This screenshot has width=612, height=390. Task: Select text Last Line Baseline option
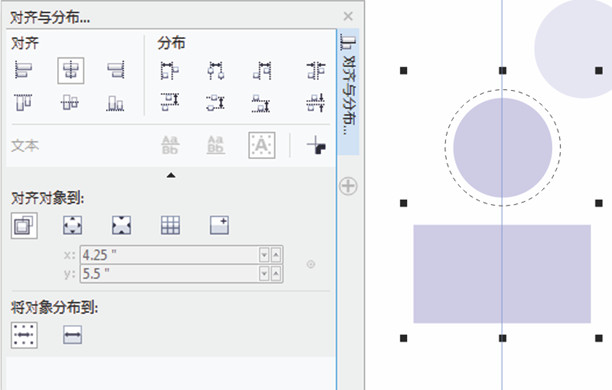[x=216, y=145]
